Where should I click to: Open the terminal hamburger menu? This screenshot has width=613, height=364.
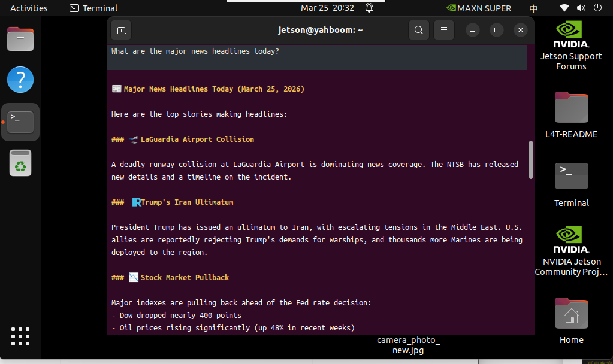(444, 30)
